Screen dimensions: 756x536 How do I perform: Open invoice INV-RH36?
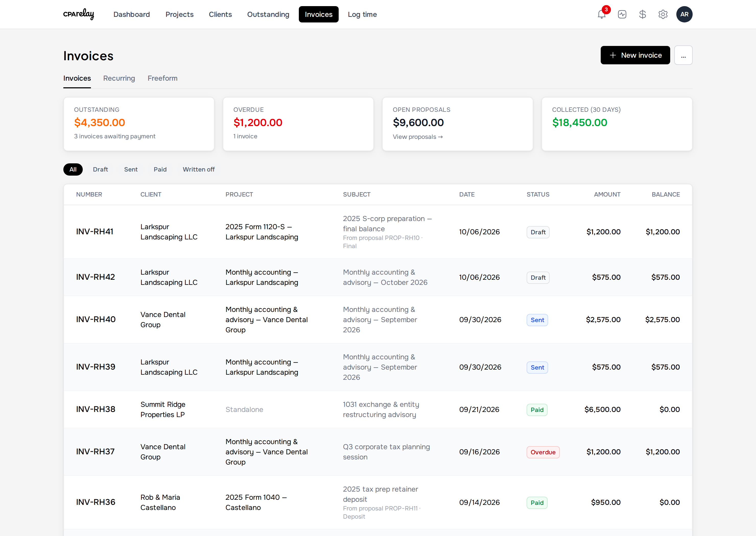tap(96, 502)
